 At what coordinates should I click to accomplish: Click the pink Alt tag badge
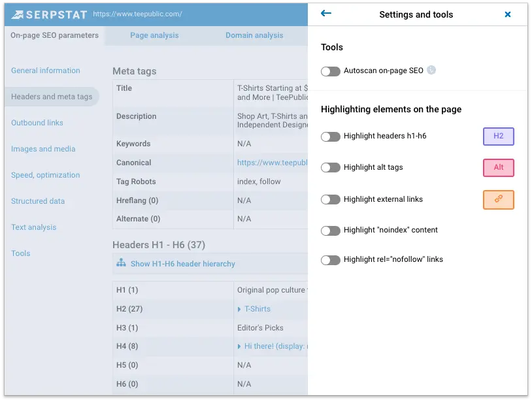click(498, 168)
